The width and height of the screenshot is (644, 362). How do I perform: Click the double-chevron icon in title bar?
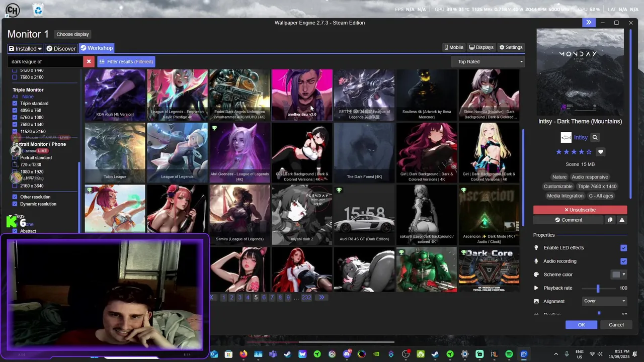[x=589, y=23]
